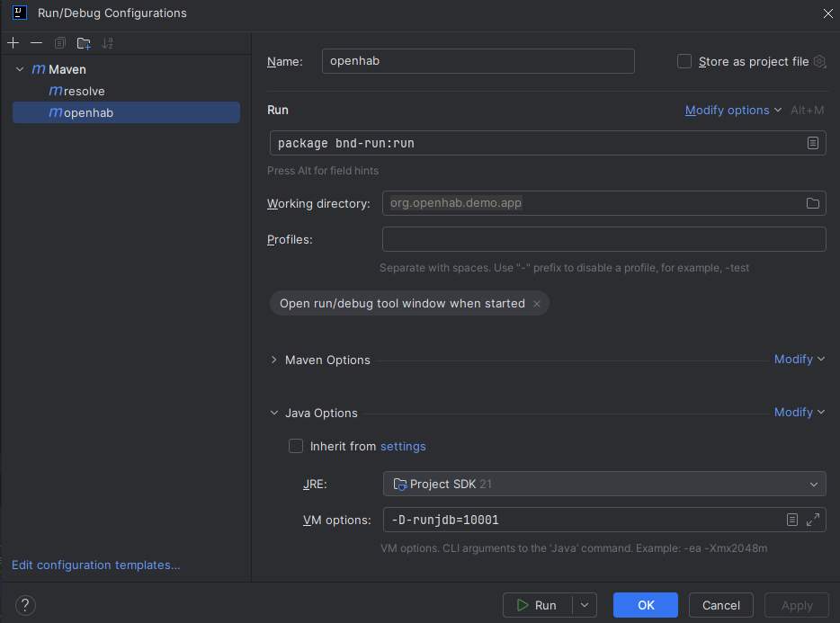Browse for a working directory
Viewport: 840px width, 623px height.
pos(814,203)
